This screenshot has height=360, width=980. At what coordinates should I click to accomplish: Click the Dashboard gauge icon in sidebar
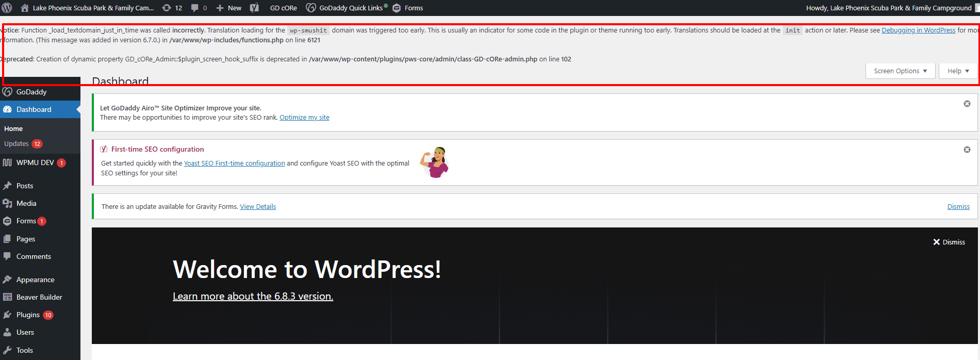coord(7,109)
